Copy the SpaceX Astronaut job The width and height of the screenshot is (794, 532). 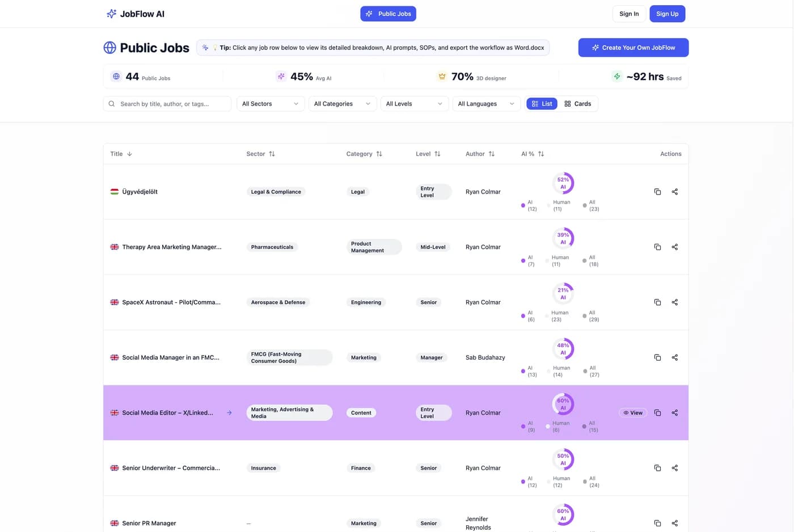pyautogui.click(x=657, y=302)
